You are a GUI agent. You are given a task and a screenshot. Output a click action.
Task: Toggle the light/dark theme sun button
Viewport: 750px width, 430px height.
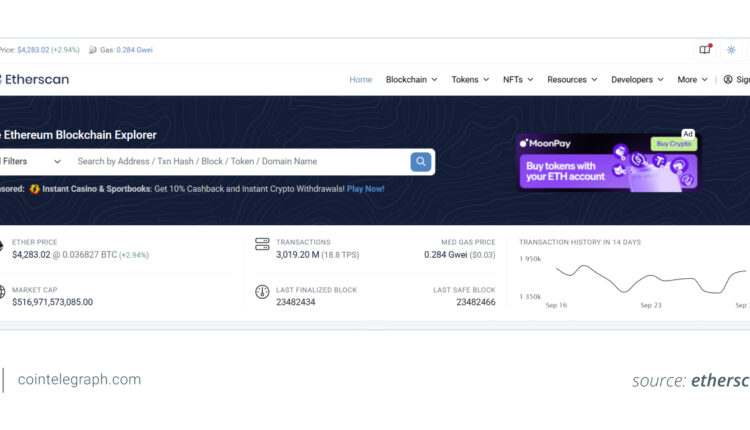731,49
